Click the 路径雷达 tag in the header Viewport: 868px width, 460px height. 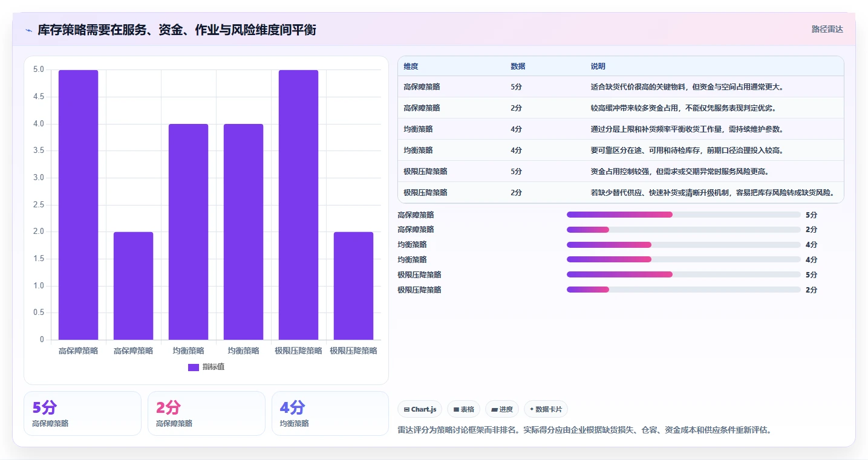pos(827,29)
